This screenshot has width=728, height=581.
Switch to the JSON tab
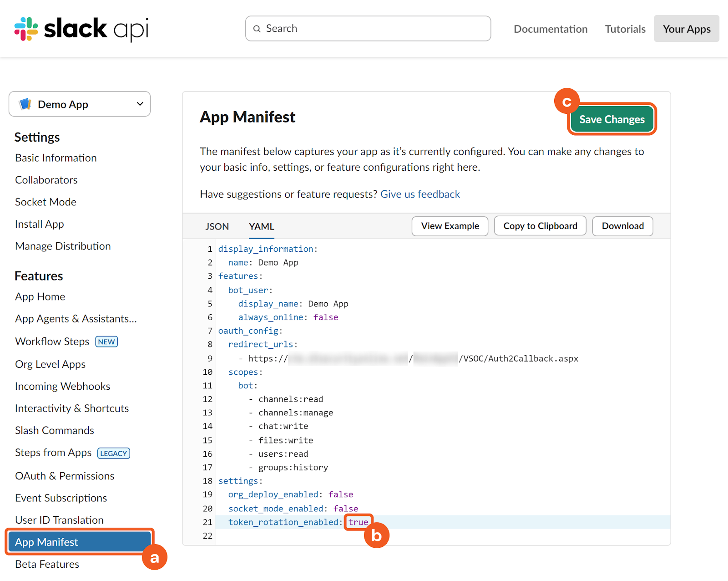pyautogui.click(x=217, y=226)
